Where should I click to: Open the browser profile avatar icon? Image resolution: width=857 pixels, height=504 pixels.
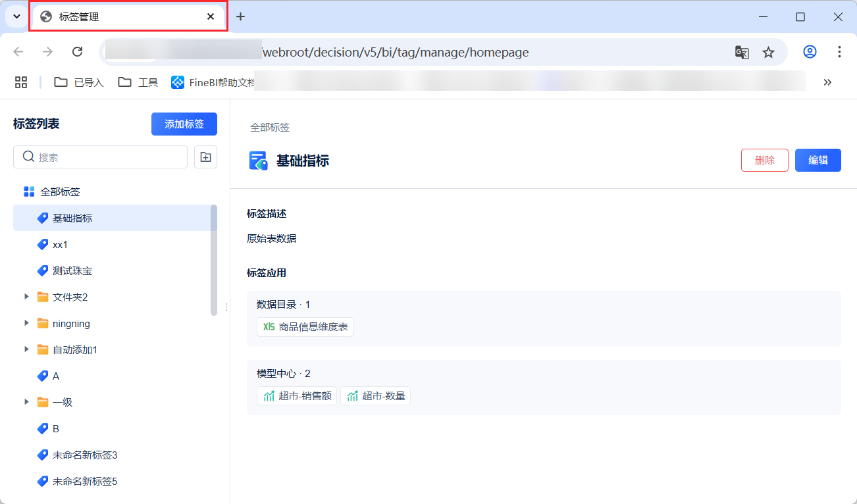point(810,52)
